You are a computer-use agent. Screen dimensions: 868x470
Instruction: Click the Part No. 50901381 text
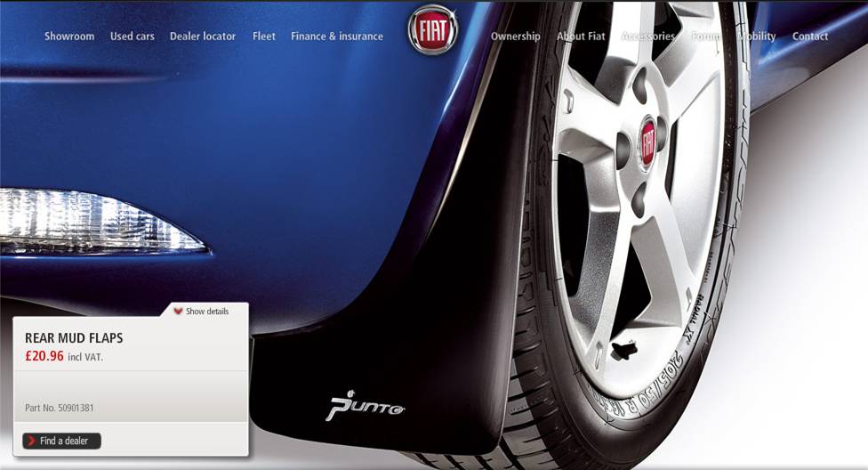60,408
